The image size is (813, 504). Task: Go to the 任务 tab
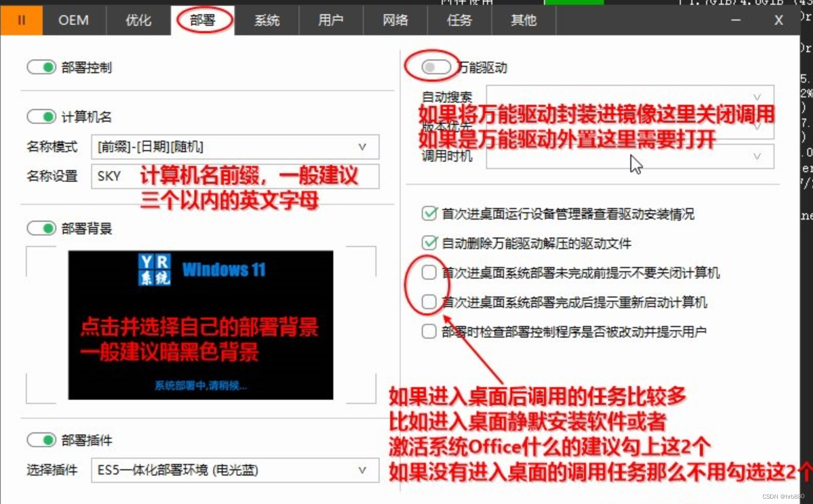click(x=460, y=21)
